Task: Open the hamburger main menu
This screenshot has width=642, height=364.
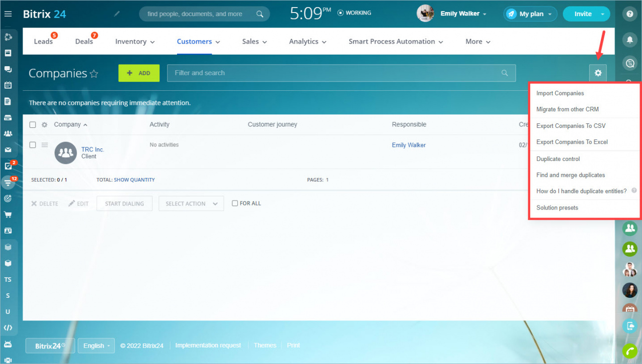Action: point(8,14)
